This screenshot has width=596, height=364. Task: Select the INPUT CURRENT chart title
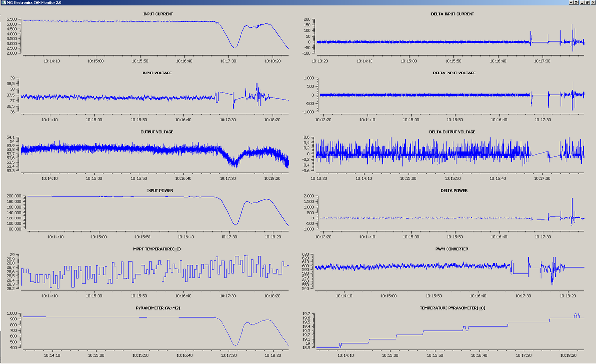click(158, 14)
